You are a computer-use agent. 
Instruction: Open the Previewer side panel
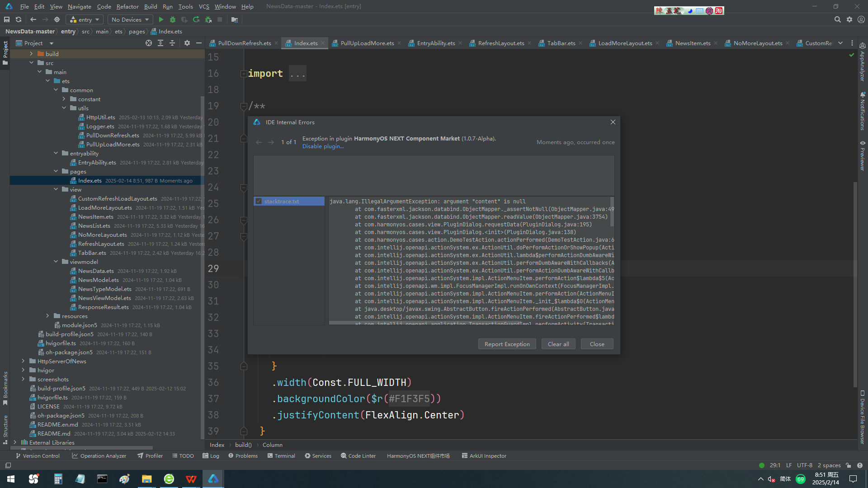click(863, 156)
